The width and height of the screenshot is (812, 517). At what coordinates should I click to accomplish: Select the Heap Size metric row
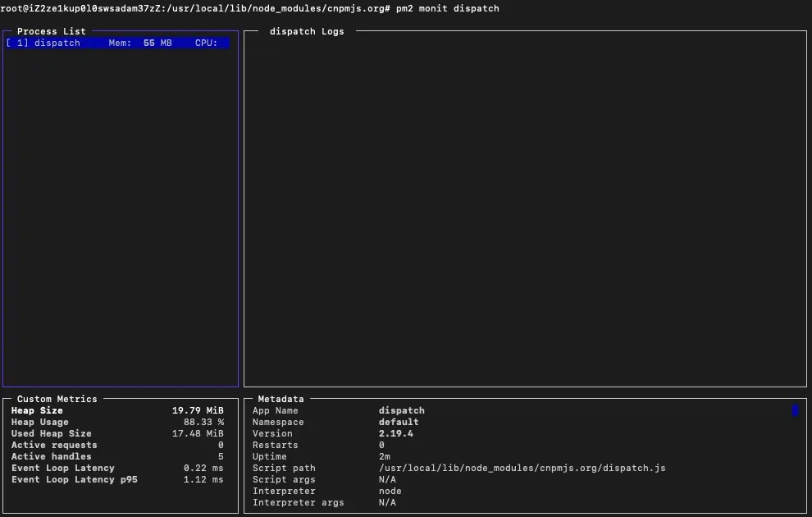(117, 410)
